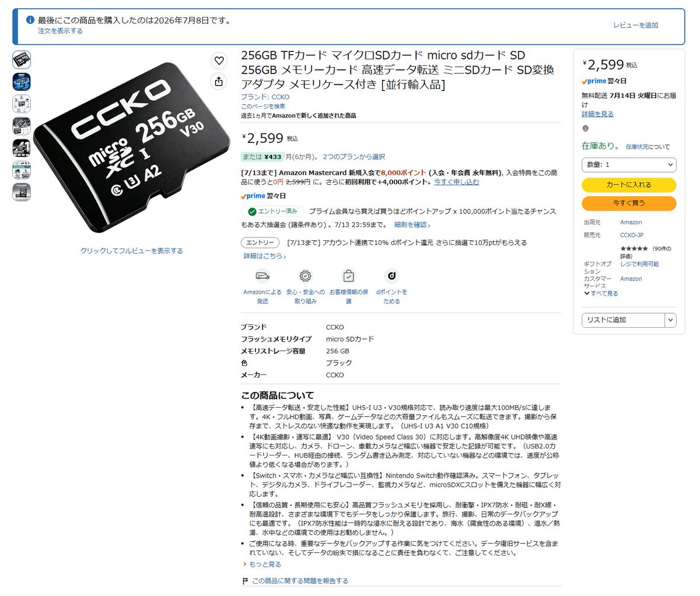Select the seventh product thumbnail image
This screenshot has height=596, width=700.
[22, 192]
